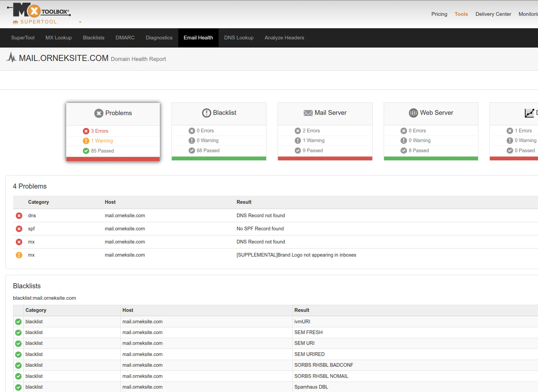
Task: Switch to the MX Lookup tab
Action: [x=59, y=38]
